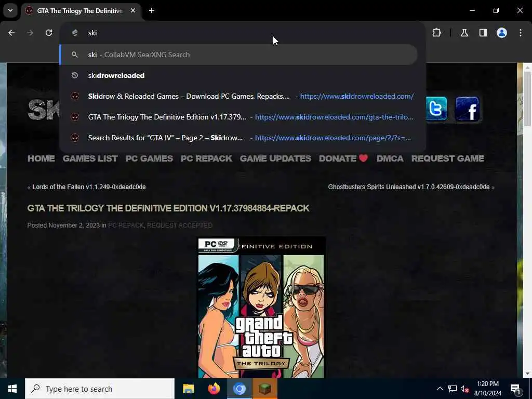Switch to Chrome taskbar icon

coord(239,389)
